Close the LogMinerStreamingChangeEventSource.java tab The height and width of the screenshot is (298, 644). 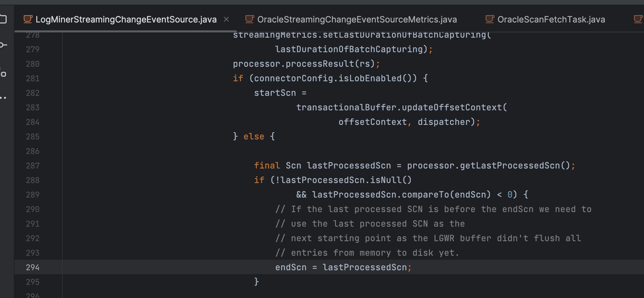coord(226,19)
